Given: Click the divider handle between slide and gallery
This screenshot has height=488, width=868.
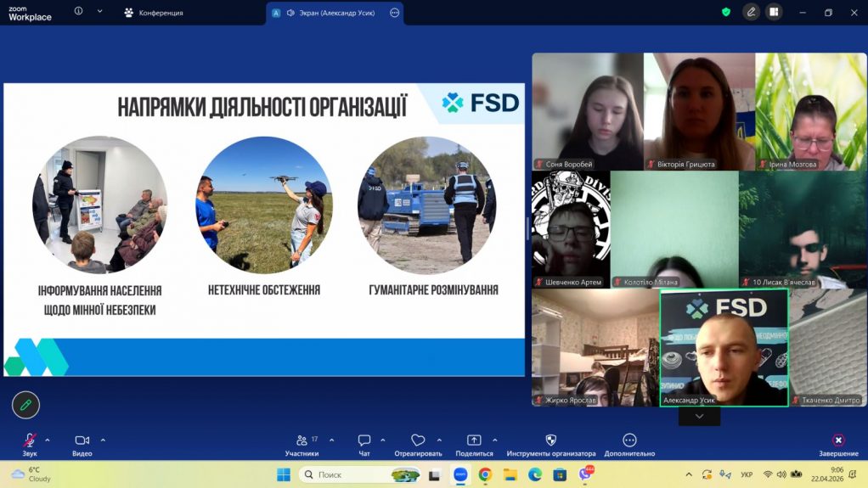Looking at the screenshot, I should [x=528, y=228].
